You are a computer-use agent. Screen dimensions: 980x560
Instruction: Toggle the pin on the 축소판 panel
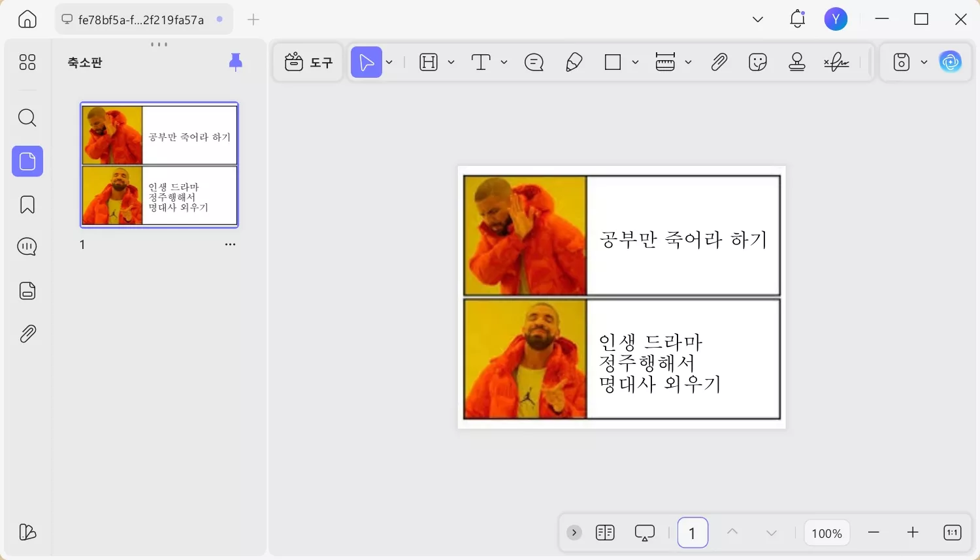coord(235,61)
